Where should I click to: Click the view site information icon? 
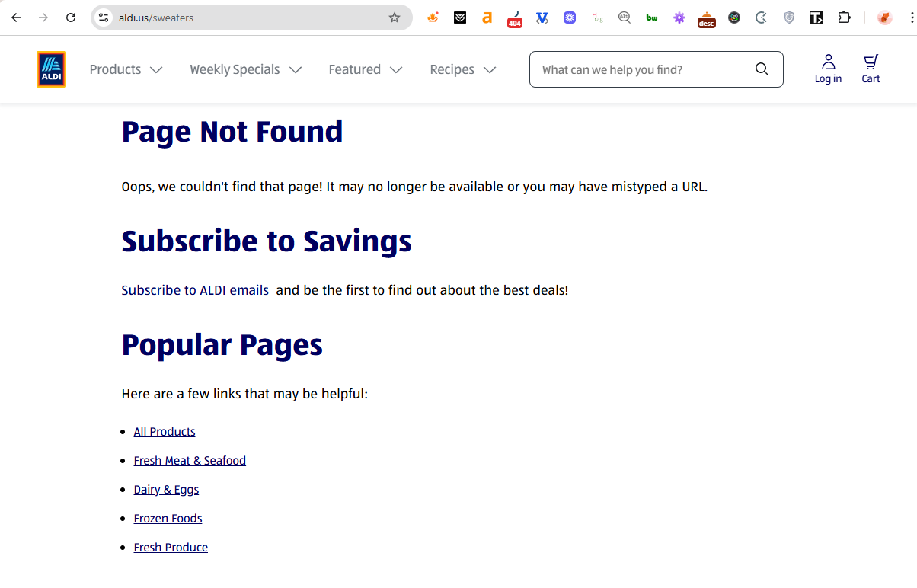click(104, 18)
